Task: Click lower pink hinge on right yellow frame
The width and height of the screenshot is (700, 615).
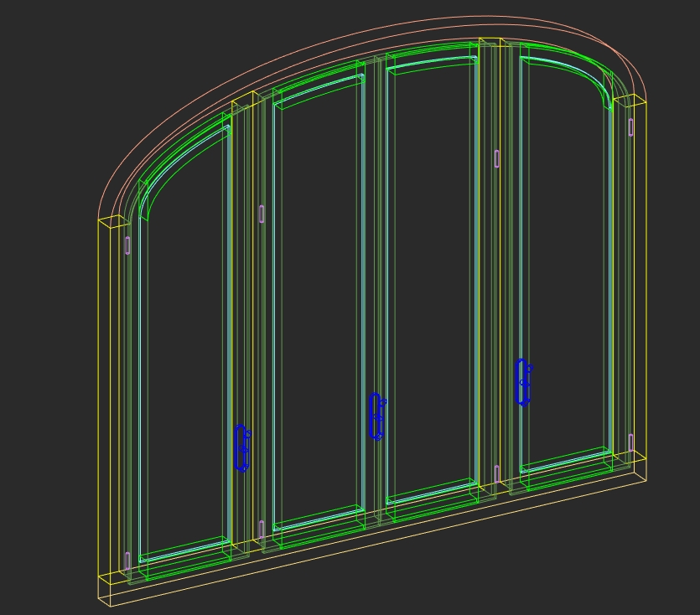Action: [x=630, y=442]
